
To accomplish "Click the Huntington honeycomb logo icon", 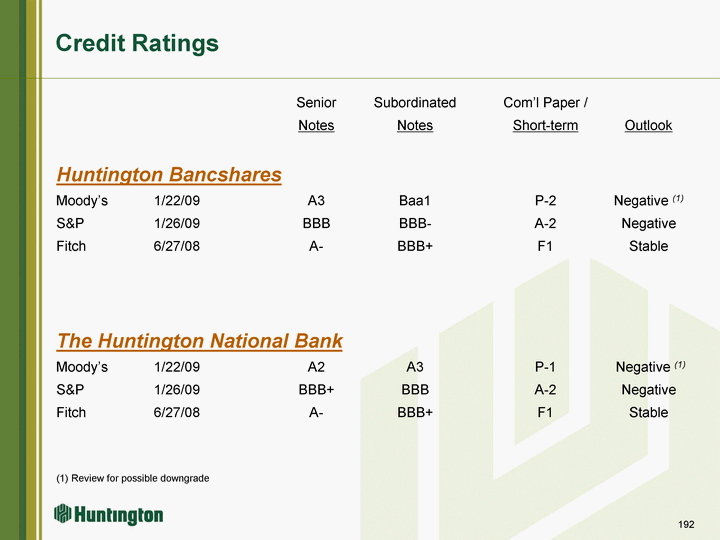I will (x=63, y=513).
